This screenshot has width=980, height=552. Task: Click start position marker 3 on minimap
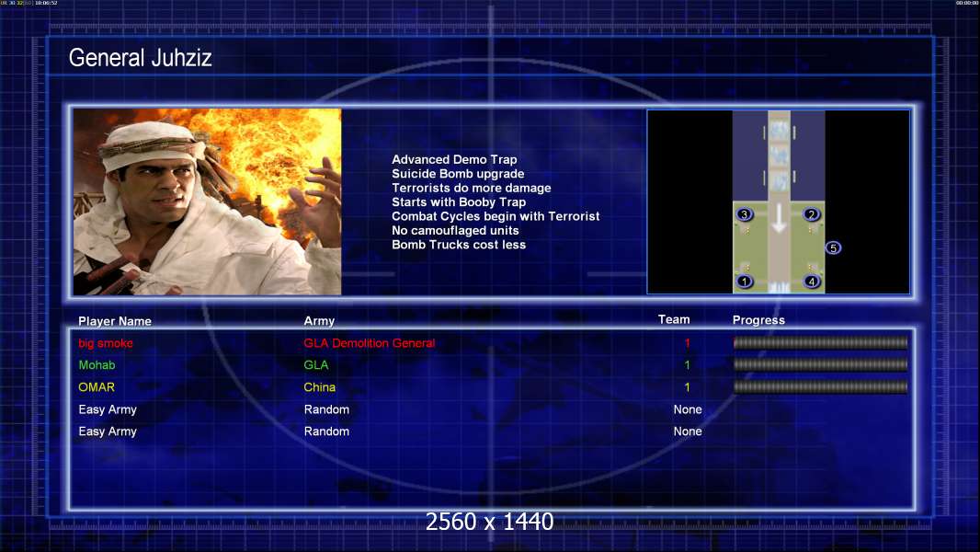[745, 214]
